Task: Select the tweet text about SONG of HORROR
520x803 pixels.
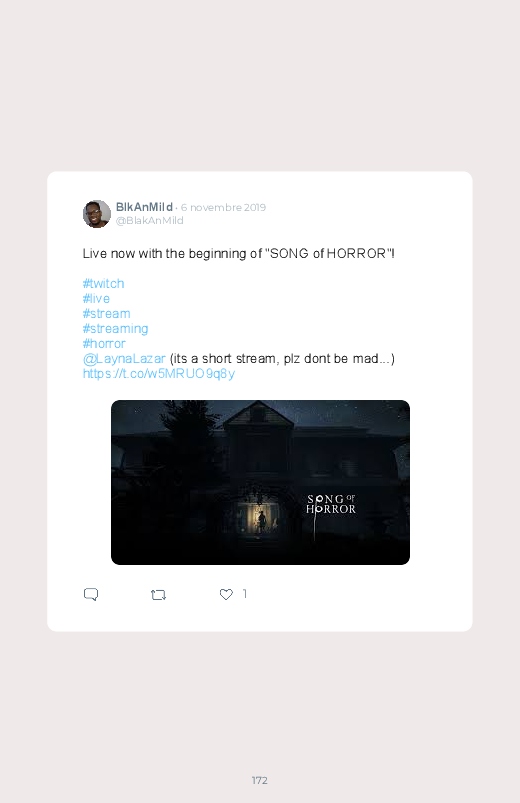Action: (x=239, y=253)
